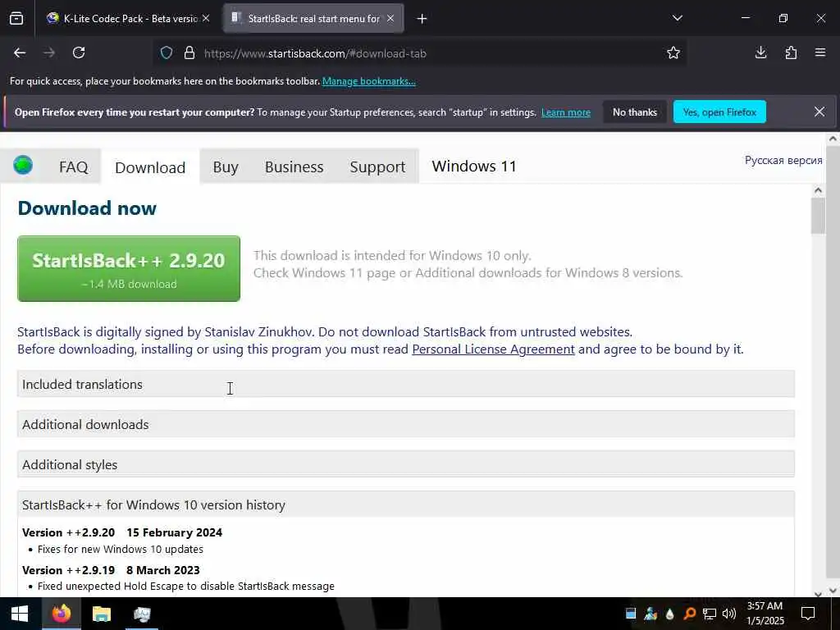Open the extensions puzzle icon
Image resolution: width=840 pixels, height=630 pixels.
[791, 52]
